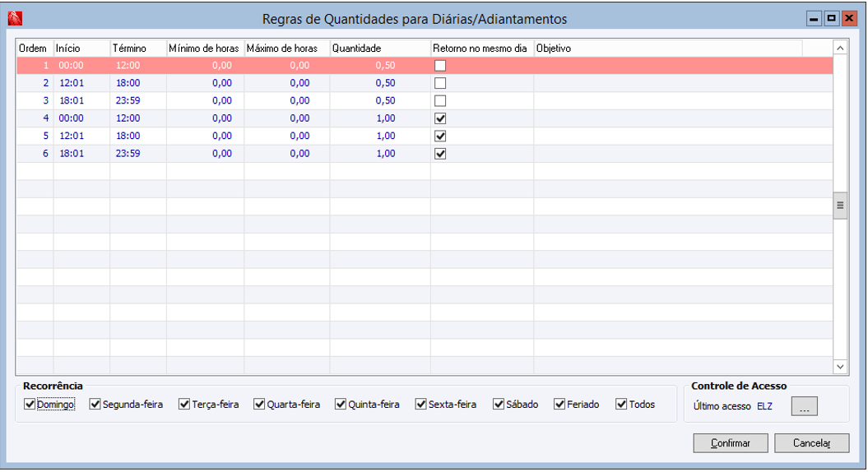Select Início cell 18:01 in row 3
Screen dimensions: 868x472
coord(81,100)
